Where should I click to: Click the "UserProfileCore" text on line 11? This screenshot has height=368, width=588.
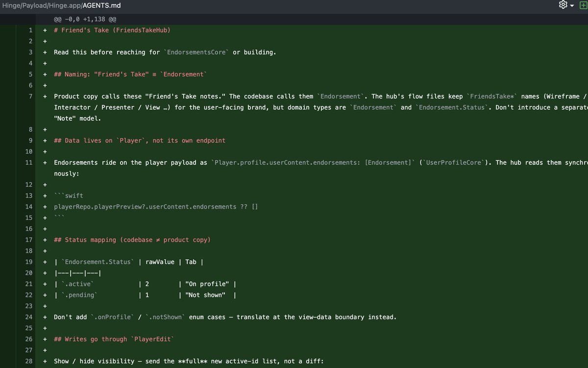[454, 162]
